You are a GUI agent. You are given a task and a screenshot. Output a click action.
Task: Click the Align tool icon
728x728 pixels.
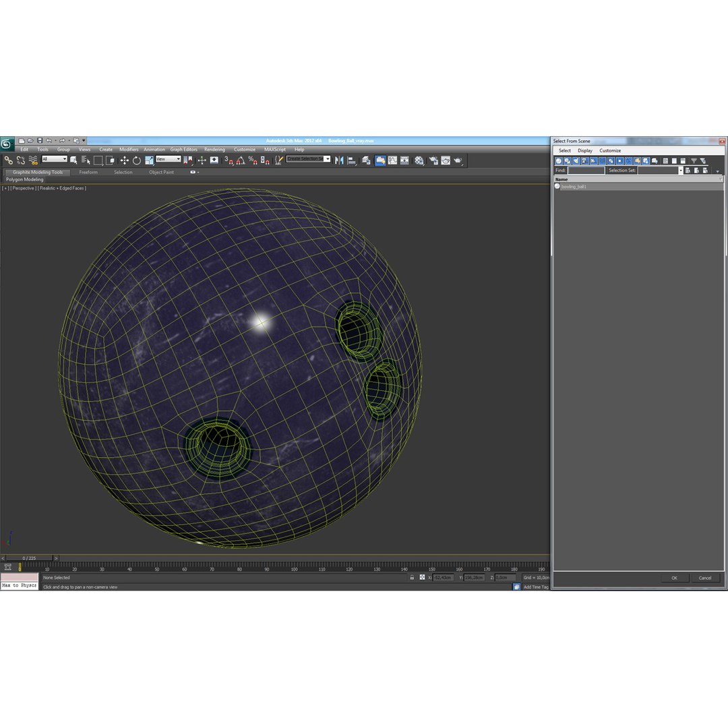coord(352,160)
